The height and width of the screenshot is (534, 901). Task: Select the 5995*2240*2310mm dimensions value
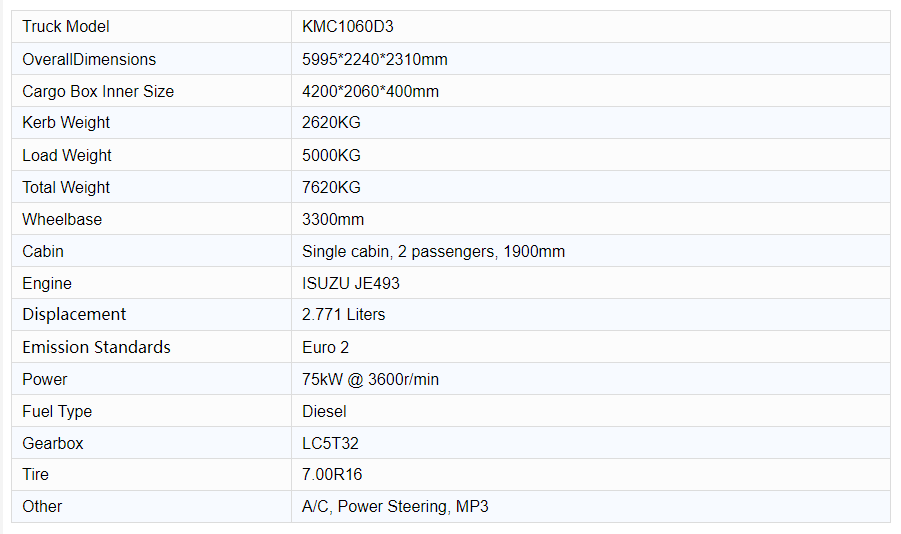[x=375, y=59]
